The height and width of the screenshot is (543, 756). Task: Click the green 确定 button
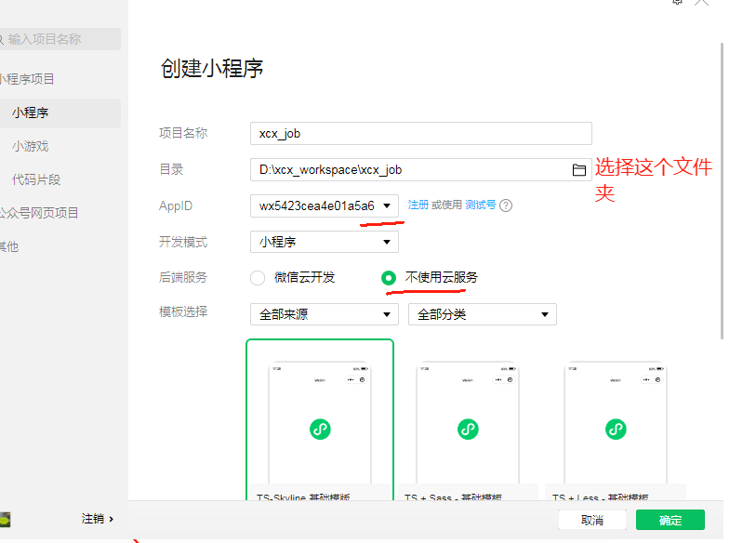(x=670, y=520)
